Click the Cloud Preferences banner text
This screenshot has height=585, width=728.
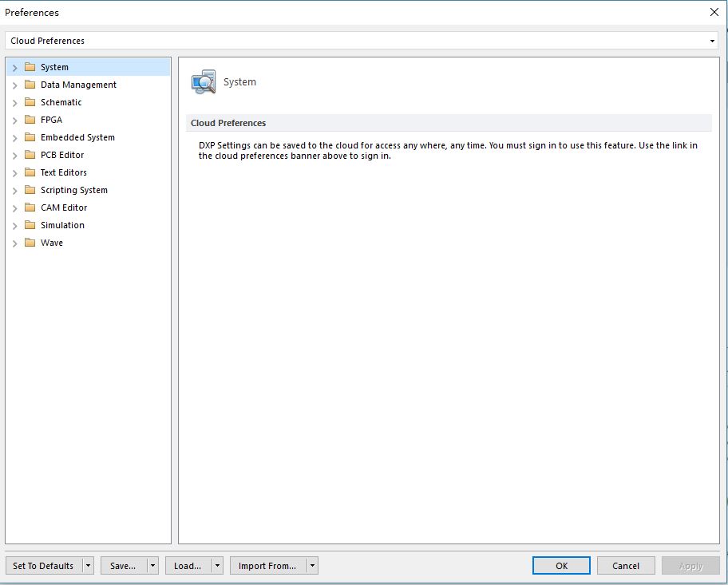[47, 41]
